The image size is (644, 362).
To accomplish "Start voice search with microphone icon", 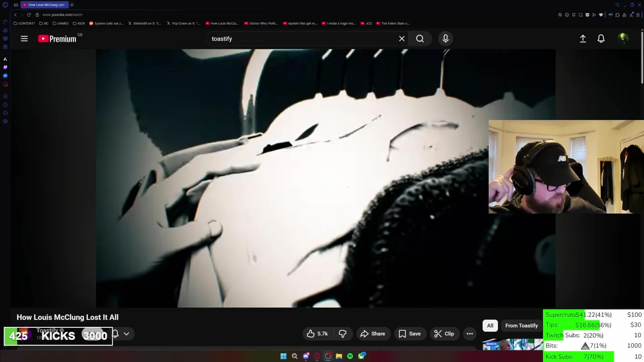I will pyautogui.click(x=445, y=39).
